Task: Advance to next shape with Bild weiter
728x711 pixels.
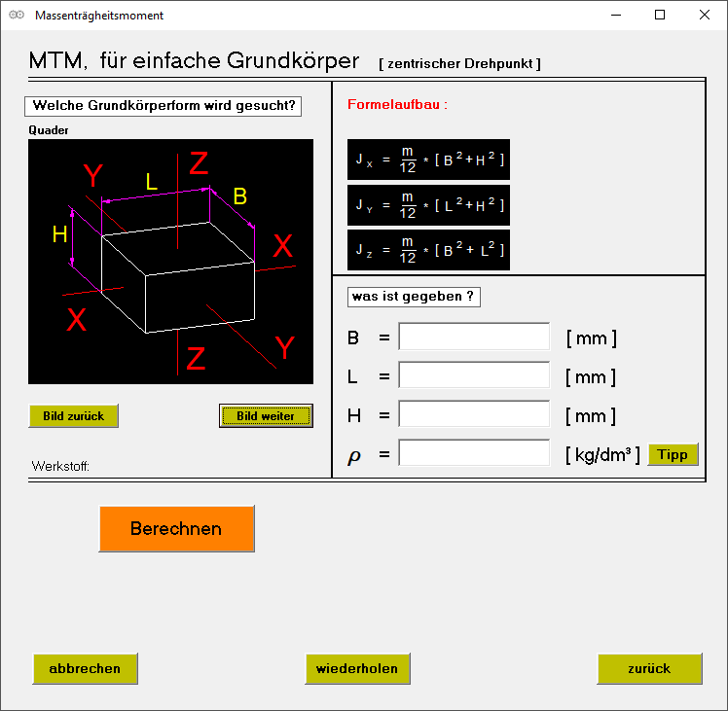Action: (266, 415)
